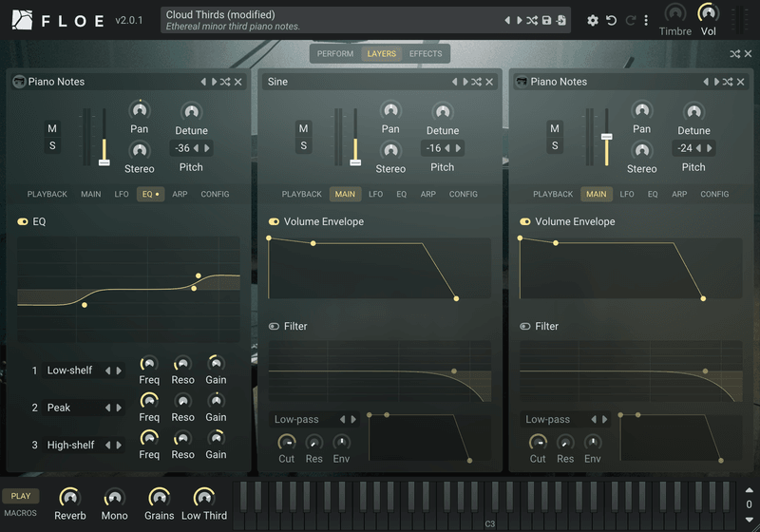760x532 pixels.
Task: Load next preset with top bar right arrow
Action: pos(519,20)
